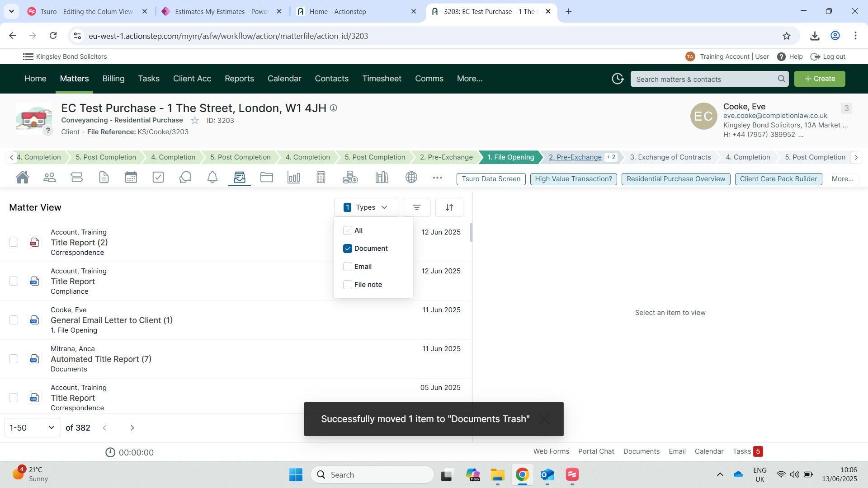
Task: Open the 1-50 page range dropdown
Action: click(x=33, y=427)
